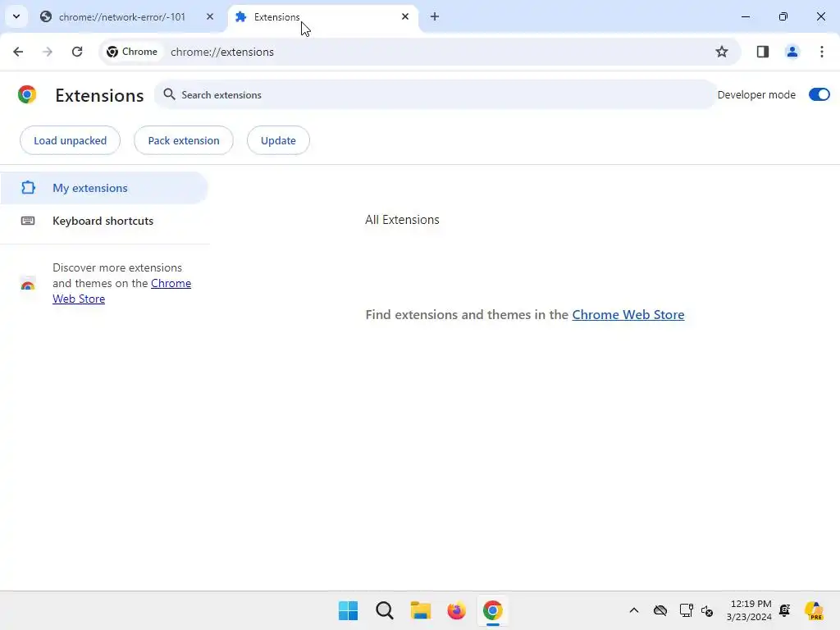
Task: Open the side panel icon
Action: click(763, 52)
